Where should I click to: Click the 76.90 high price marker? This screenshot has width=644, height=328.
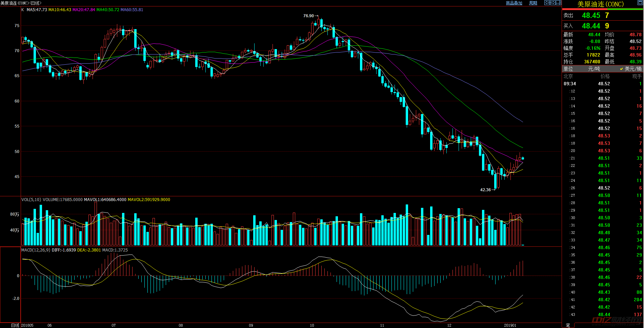pos(308,16)
